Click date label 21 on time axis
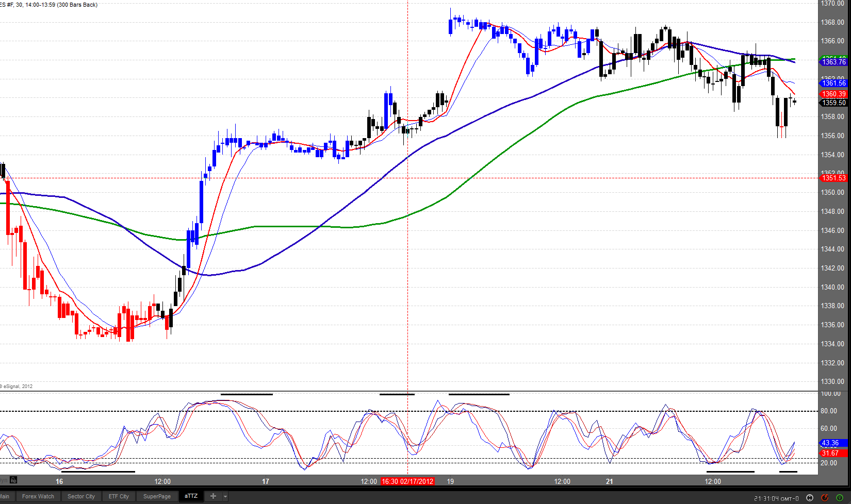The height and width of the screenshot is (504, 851). [x=610, y=481]
